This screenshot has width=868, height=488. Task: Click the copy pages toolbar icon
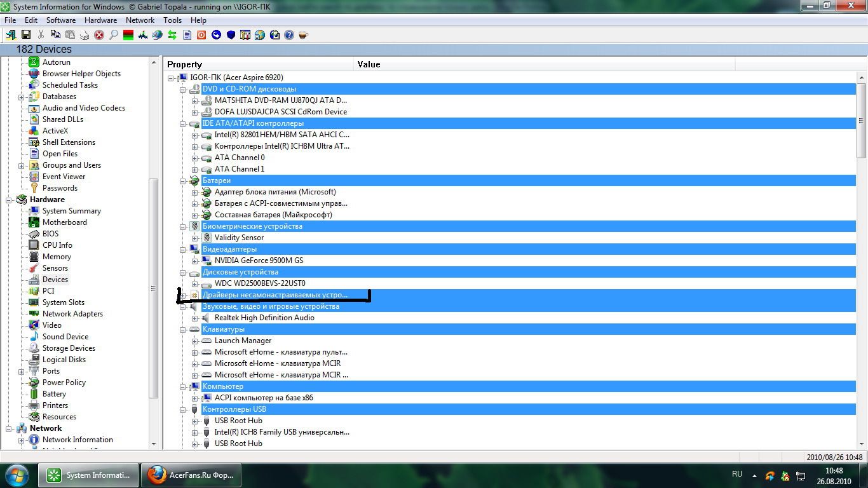(55, 34)
